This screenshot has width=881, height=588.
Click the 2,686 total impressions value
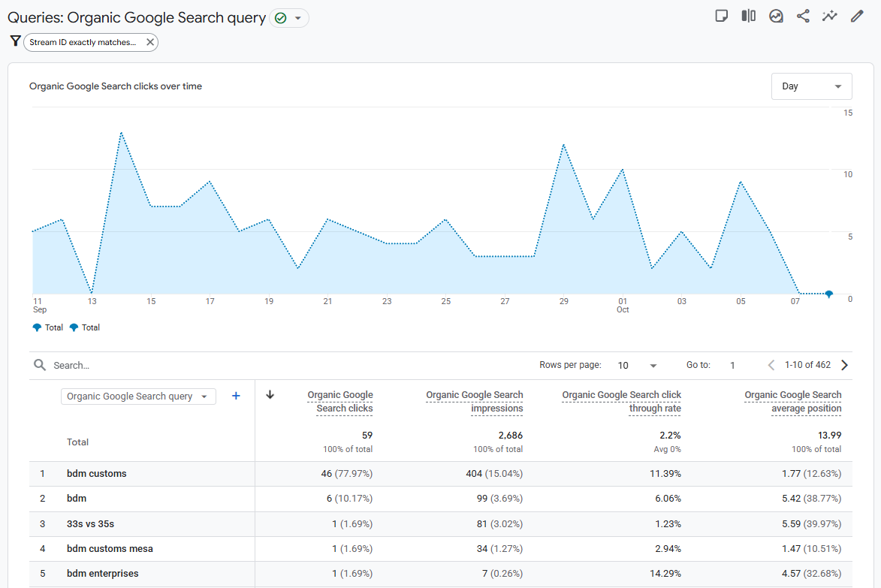pos(510,436)
